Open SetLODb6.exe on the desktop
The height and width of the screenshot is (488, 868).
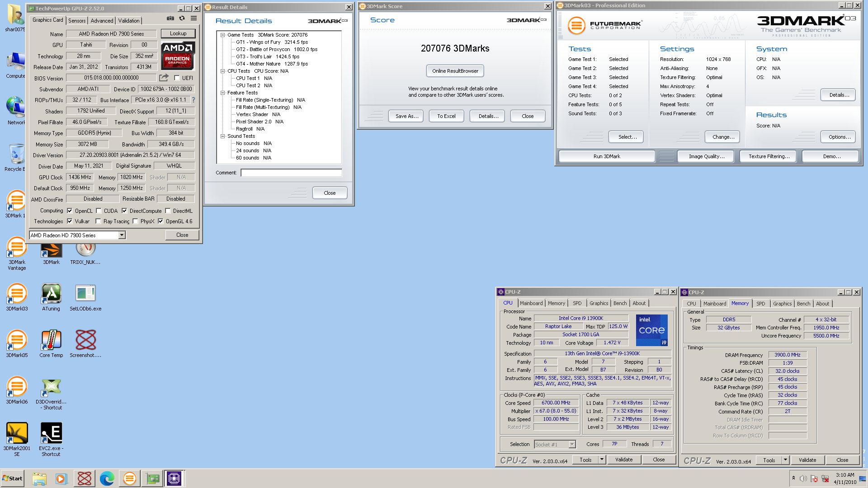85,298
